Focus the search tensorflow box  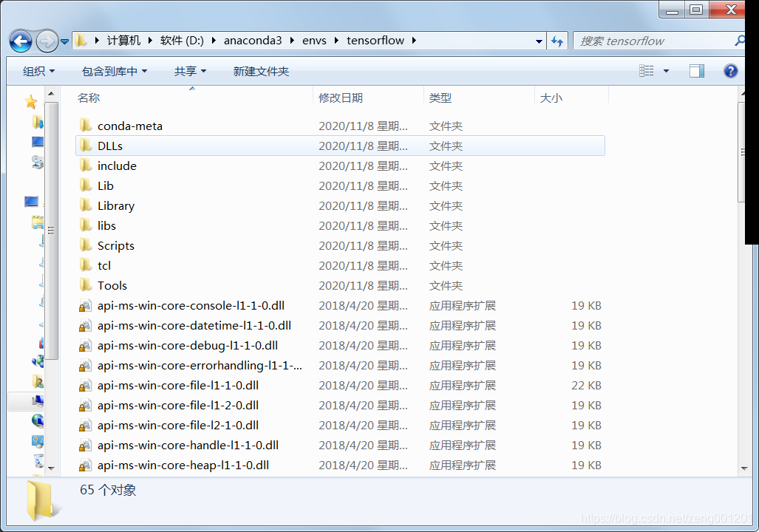(653, 41)
